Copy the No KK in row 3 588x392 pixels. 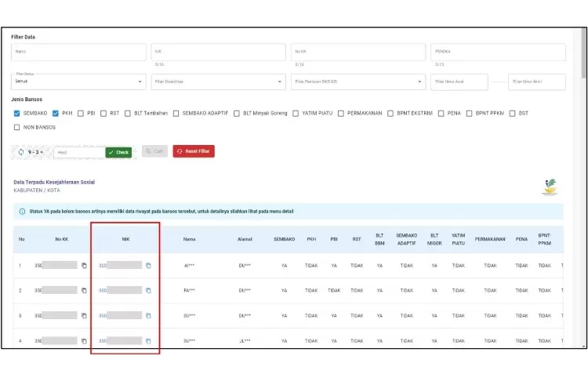tap(84, 316)
